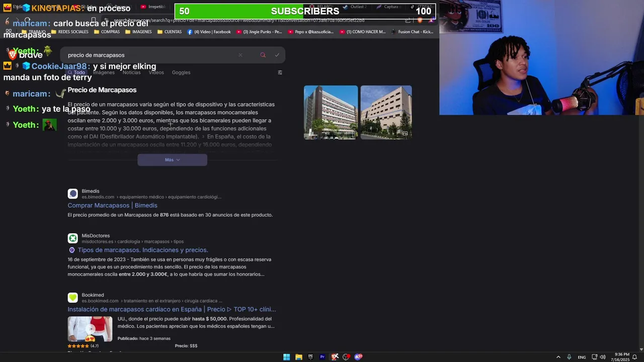
Task: Switch to the Todo search tab
Action: coord(76,72)
